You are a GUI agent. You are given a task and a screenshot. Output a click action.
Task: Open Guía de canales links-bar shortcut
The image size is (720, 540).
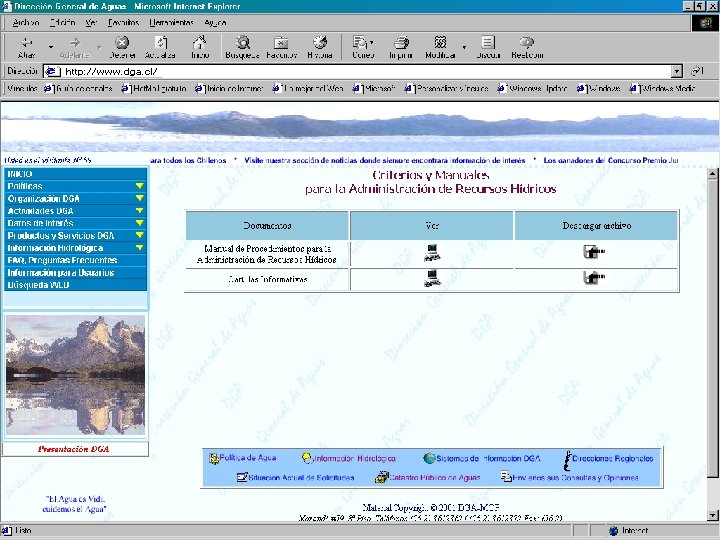pos(78,88)
